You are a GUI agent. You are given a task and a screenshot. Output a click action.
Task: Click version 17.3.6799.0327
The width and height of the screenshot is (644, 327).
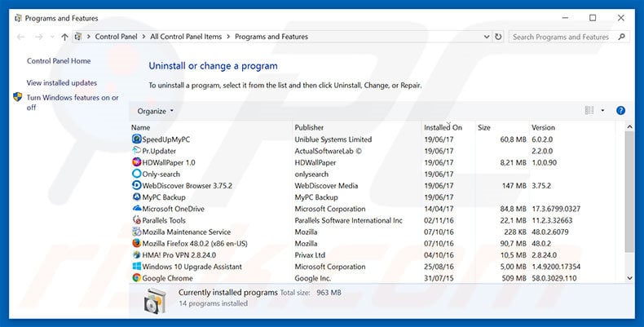556,208
